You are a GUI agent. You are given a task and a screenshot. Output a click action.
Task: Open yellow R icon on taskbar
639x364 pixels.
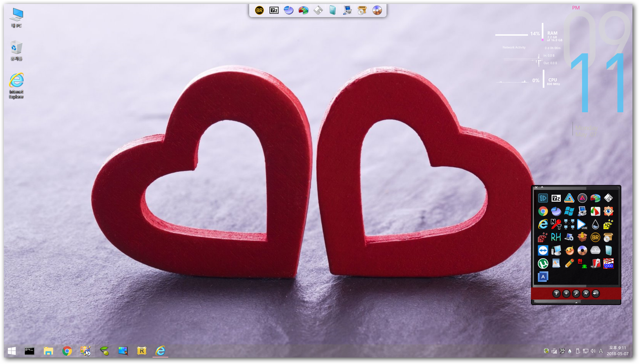[x=141, y=351]
